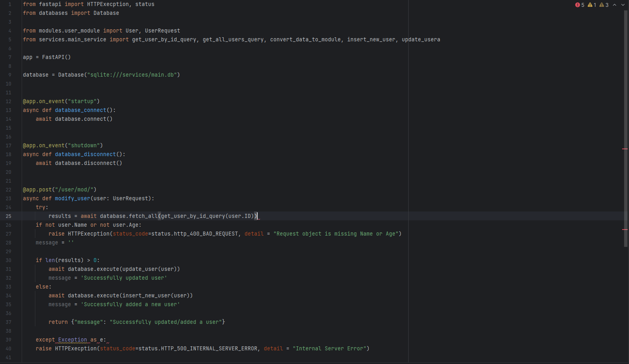Image resolution: width=629 pixels, height=364 pixels.
Task: Click 'get_user_by_id_query' call on line 25
Action: click(x=193, y=216)
